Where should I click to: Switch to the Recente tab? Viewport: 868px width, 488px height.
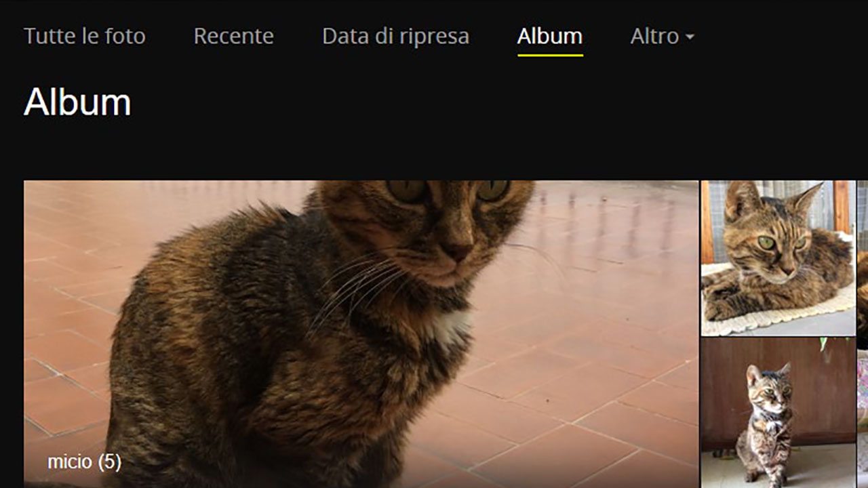click(x=233, y=36)
